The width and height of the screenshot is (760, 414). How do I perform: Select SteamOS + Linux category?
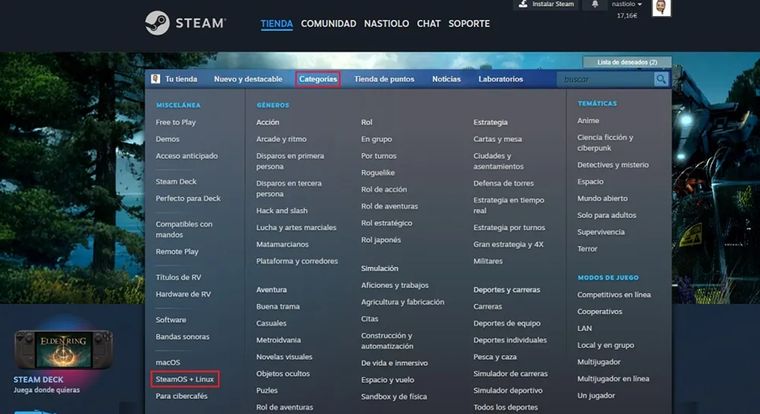tap(185, 379)
